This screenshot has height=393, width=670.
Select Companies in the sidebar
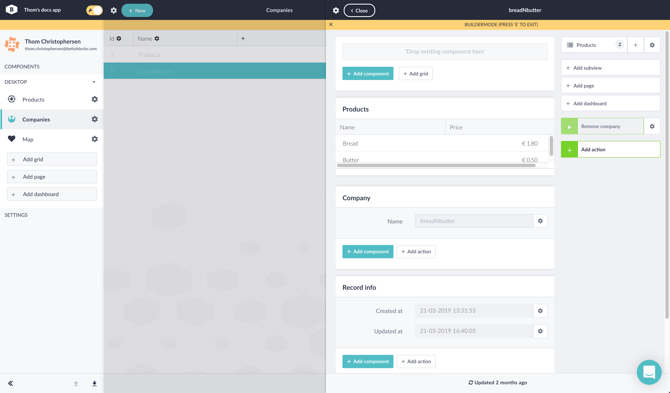tap(36, 120)
